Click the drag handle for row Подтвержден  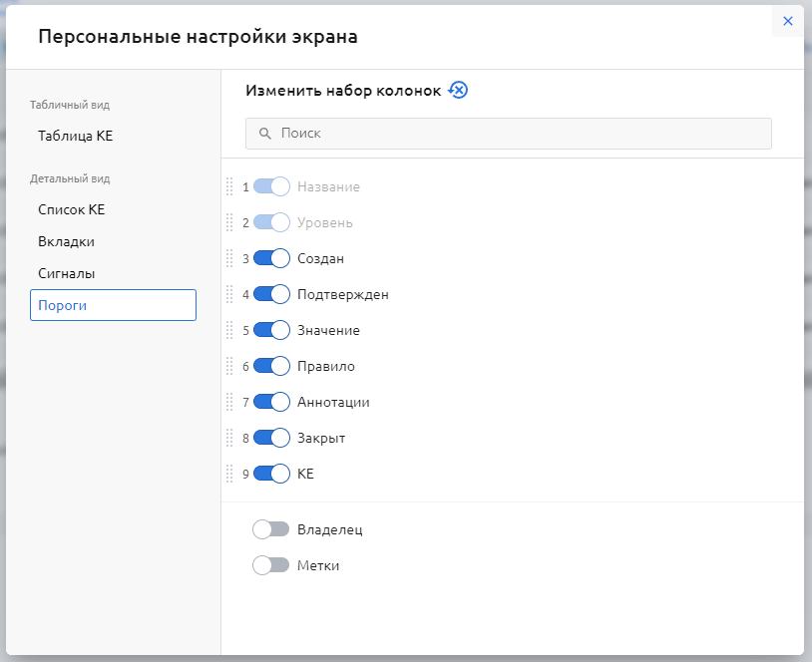click(229, 294)
